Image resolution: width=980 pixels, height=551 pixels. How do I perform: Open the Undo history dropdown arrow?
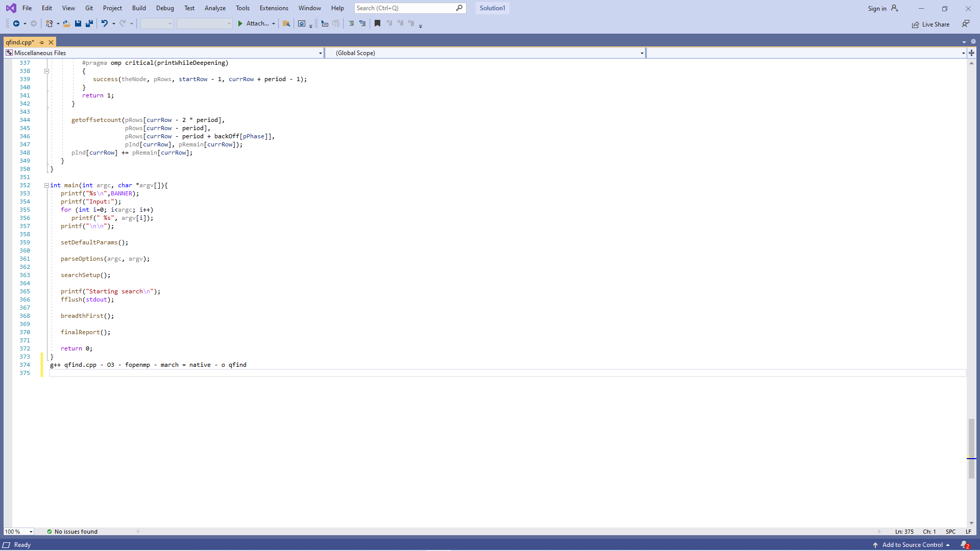click(114, 24)
